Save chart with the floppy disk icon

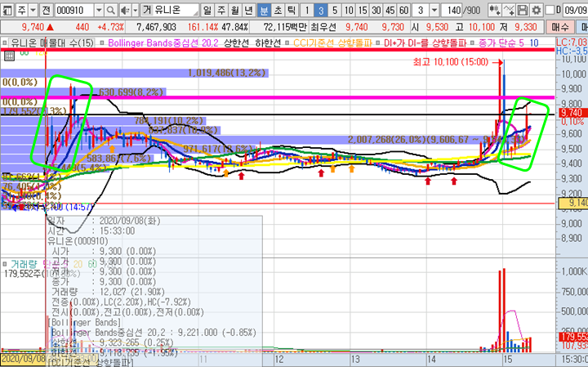click(x=523, y=10)
